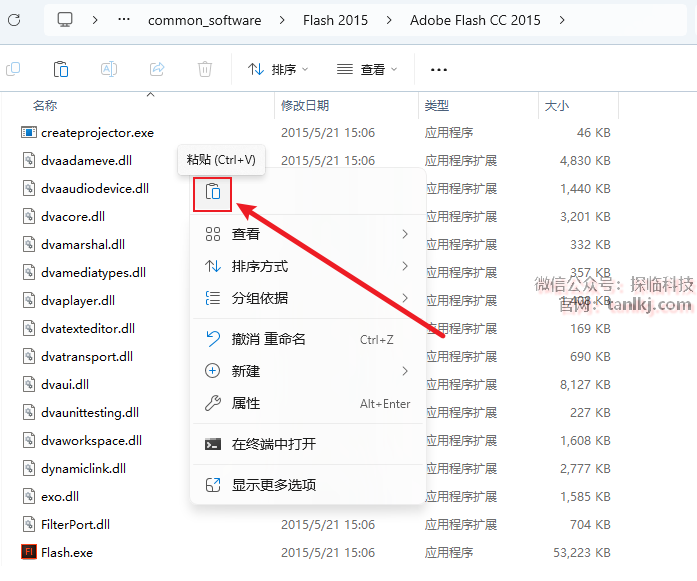Expand chevron after Flash 2015 breadcrumb

pos(389,20)
